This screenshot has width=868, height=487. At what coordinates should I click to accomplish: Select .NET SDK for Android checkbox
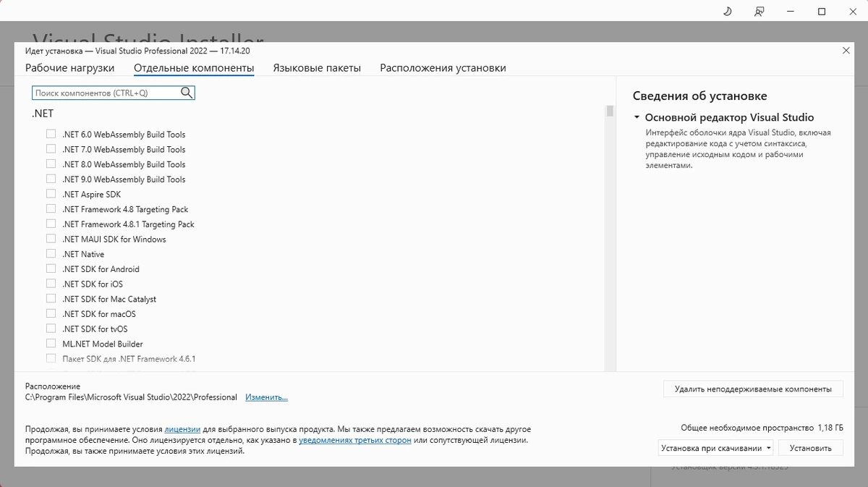pyautogui.click(x=51, y=268)
